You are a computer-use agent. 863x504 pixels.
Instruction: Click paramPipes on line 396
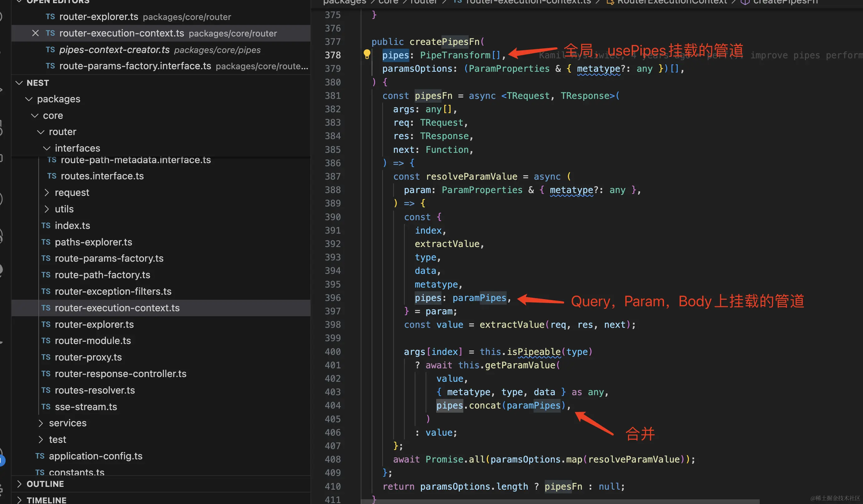click(480, 298)
